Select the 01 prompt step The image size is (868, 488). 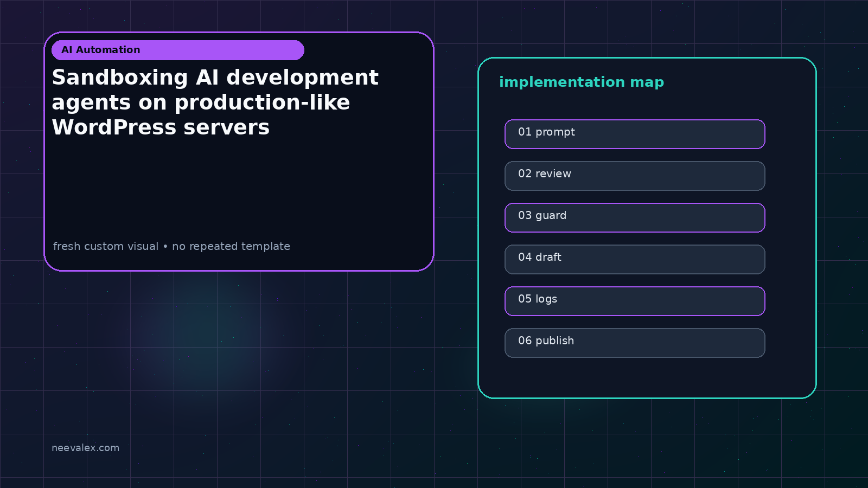(x=635, y=134)
